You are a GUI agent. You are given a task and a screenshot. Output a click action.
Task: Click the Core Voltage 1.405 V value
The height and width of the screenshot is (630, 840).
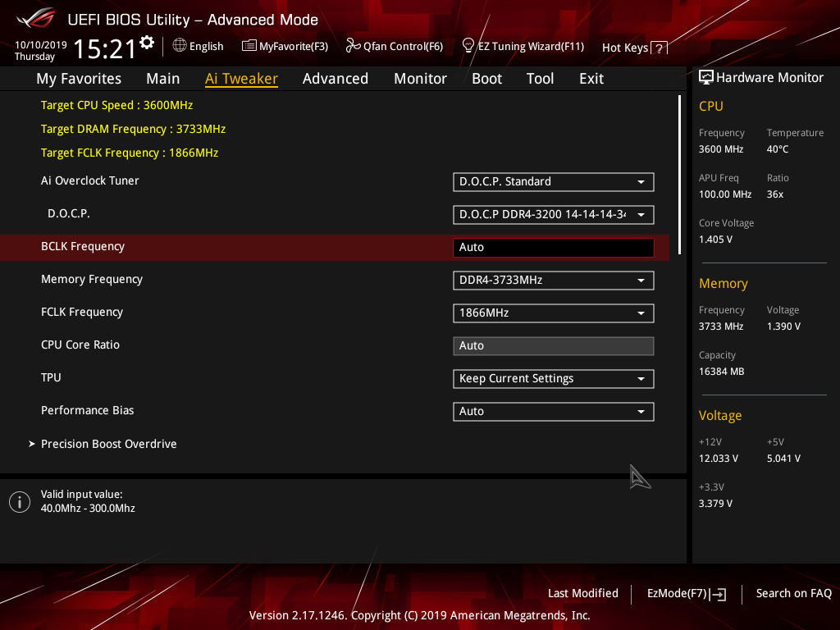tap(715, 240)
